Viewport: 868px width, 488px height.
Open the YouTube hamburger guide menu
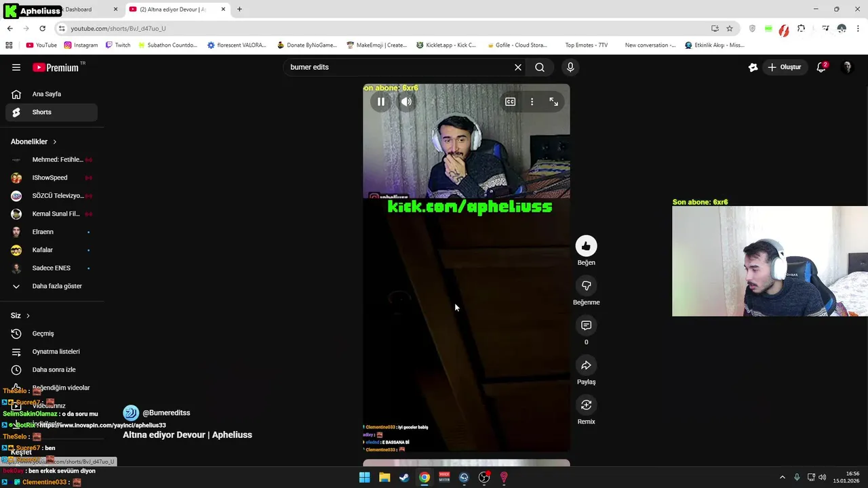[x=16, y=67]
